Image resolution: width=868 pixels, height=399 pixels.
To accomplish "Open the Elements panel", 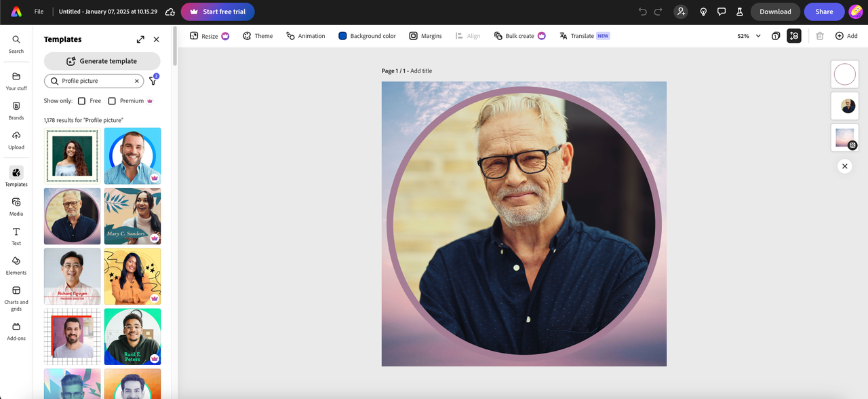I will (16, 266).
